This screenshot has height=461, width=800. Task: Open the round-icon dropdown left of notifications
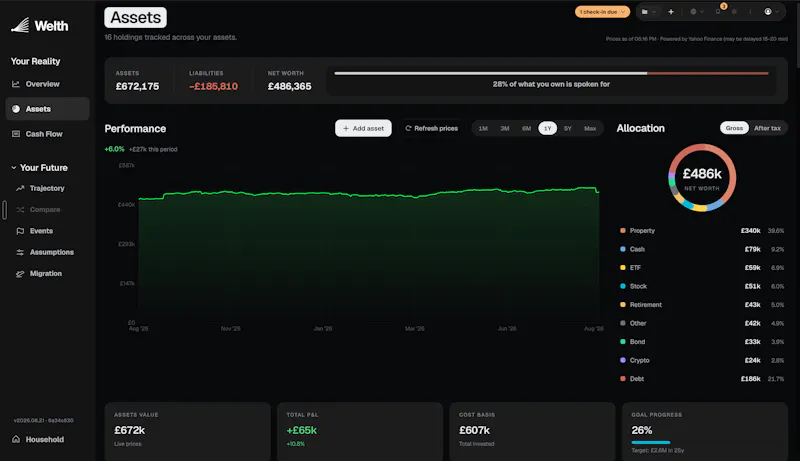click(x=696, y=12)
